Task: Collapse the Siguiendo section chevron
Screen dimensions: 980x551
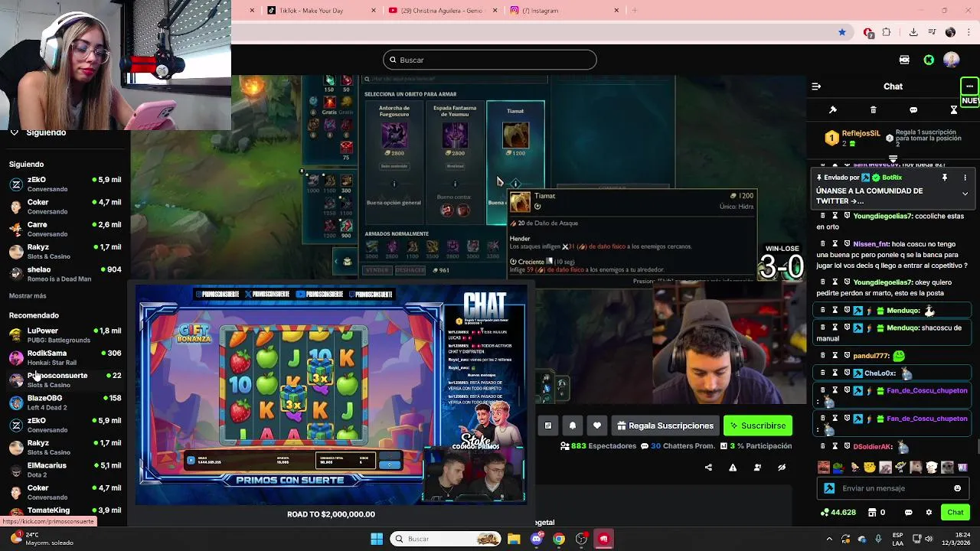Action: coord(14,132)
